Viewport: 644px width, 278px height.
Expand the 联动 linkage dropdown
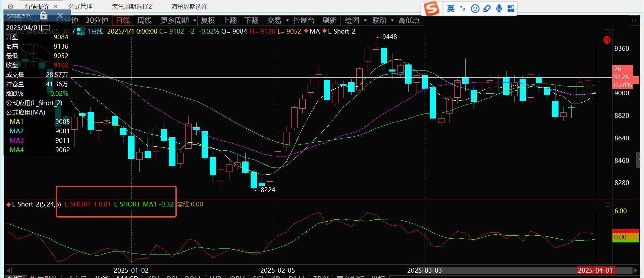392,20
